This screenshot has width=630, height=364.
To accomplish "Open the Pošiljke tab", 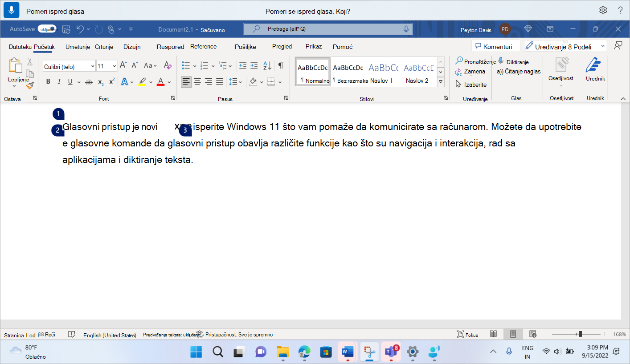I will tap(245, 47).
